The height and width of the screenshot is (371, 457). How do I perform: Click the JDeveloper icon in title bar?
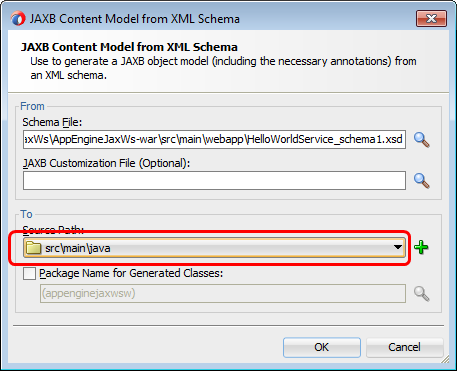pyautogui.click(x=18, y=19)
